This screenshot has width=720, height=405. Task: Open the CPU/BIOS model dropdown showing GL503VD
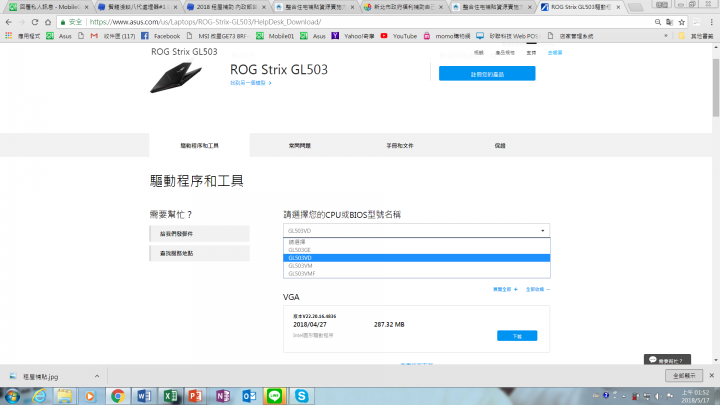click(416, 231)
